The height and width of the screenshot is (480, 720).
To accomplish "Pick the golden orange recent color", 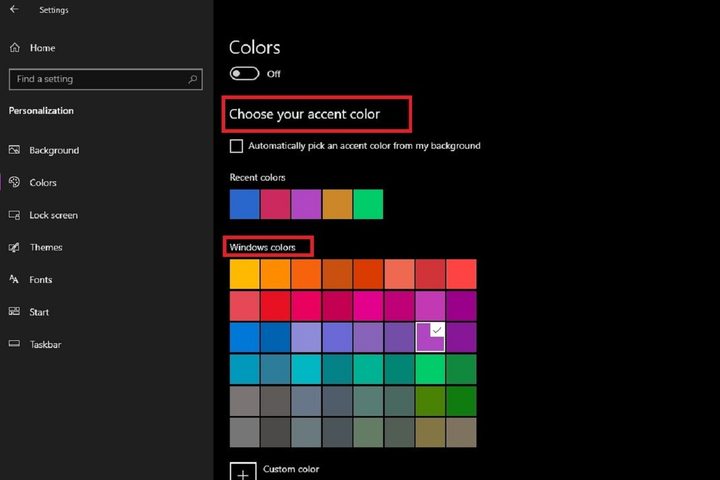I will (x=338, y=204).
